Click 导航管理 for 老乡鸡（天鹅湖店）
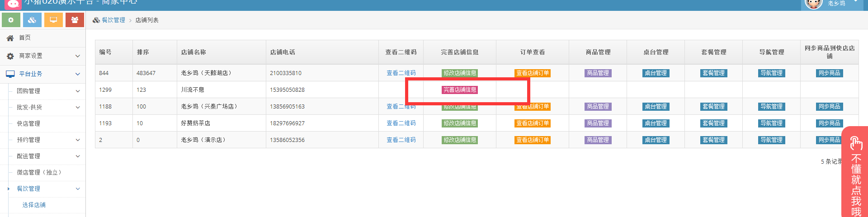Screen dimensions: 868x217 (772, 73)
